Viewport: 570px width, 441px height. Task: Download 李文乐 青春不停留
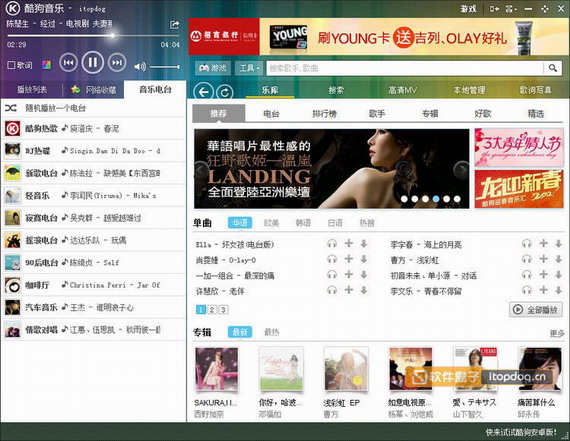(x=559, y=290)
